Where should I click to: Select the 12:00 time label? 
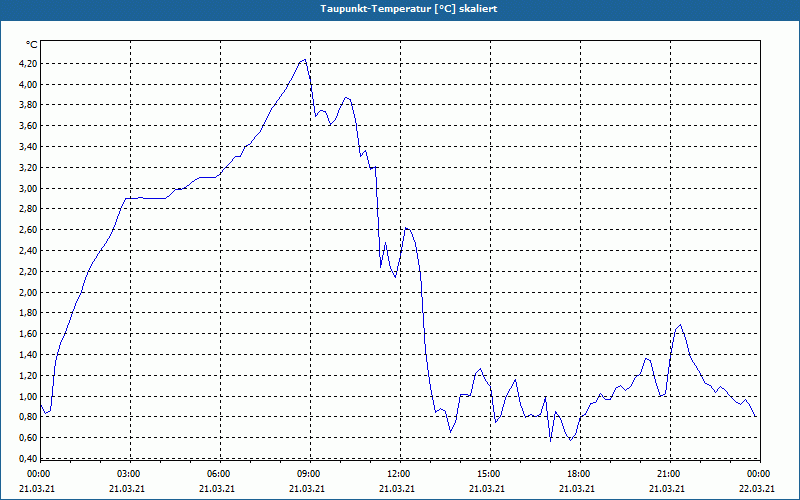pos(400,474)
